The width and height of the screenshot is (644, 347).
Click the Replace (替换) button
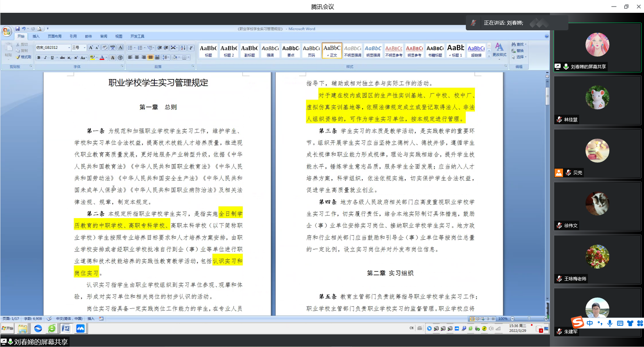[x=518, y=51]
